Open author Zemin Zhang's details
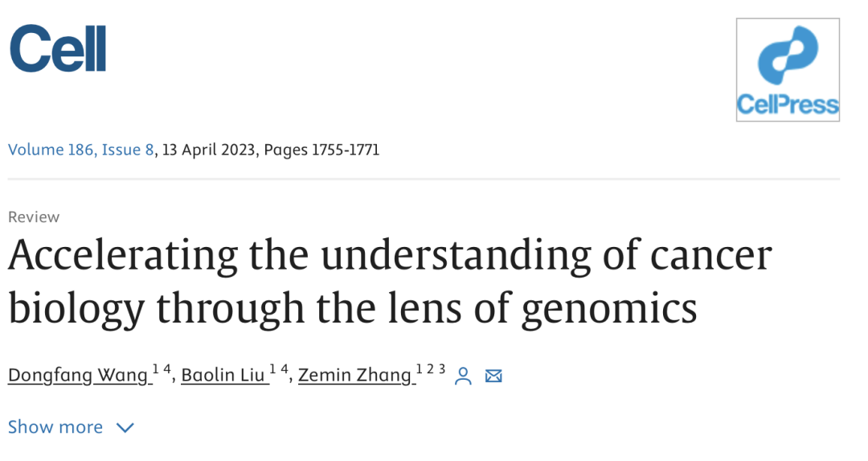 (355, 375)
